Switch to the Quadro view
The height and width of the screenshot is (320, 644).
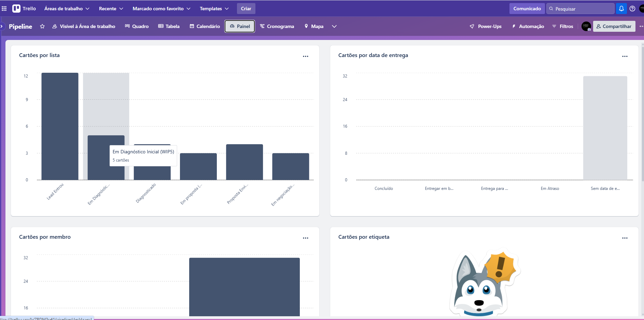coord(137,26)
